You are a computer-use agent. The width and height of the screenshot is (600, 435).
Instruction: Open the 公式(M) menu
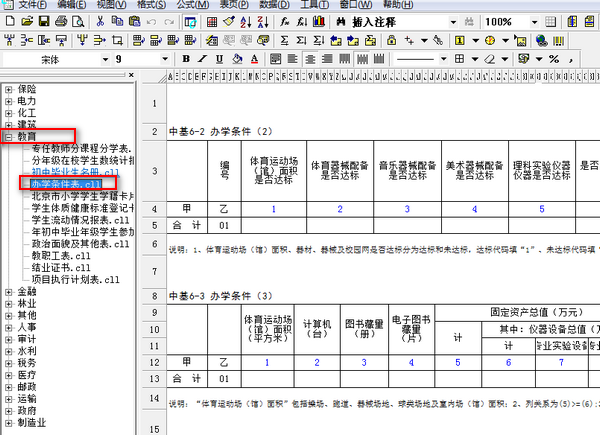(190, 5)
